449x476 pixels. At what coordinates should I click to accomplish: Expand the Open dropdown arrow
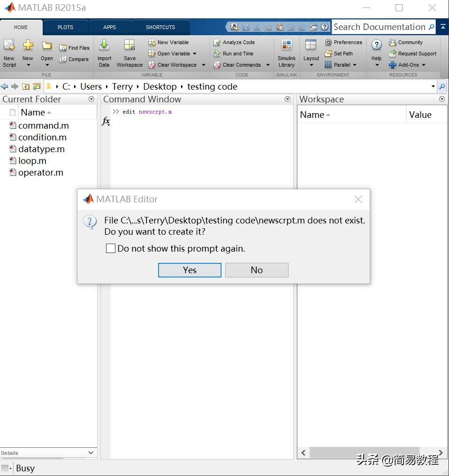(x=47, y=65)
